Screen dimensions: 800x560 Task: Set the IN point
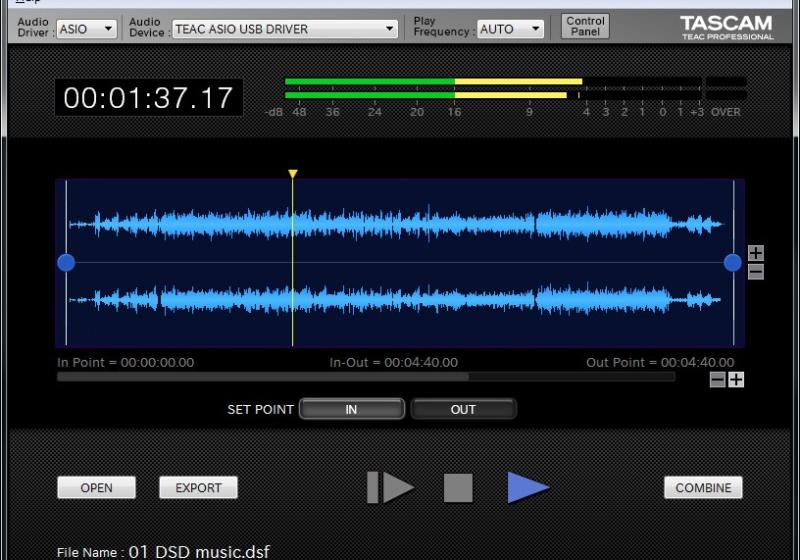pos(352,409)
